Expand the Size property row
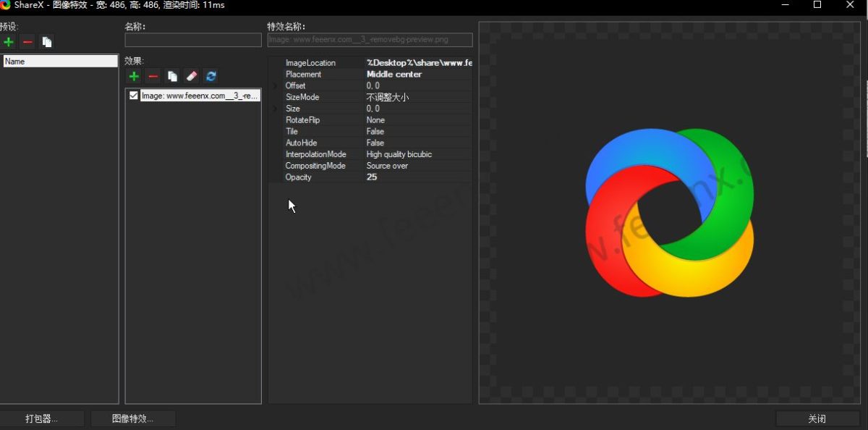This screenshot has height=430, width=868. click(274, 109)
